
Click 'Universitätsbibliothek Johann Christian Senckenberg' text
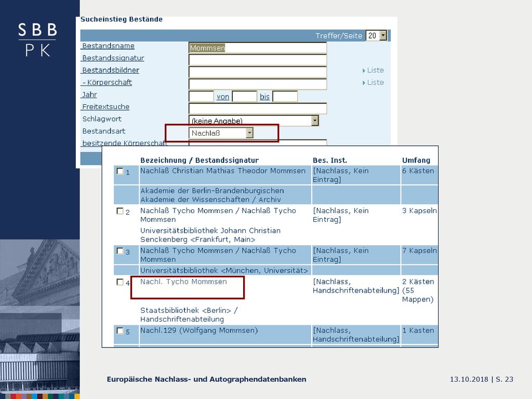(x=210, y=235)
